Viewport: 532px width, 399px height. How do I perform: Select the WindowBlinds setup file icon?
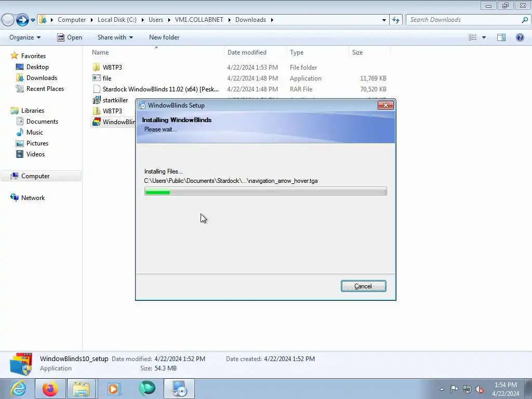[x=96, y=122]
